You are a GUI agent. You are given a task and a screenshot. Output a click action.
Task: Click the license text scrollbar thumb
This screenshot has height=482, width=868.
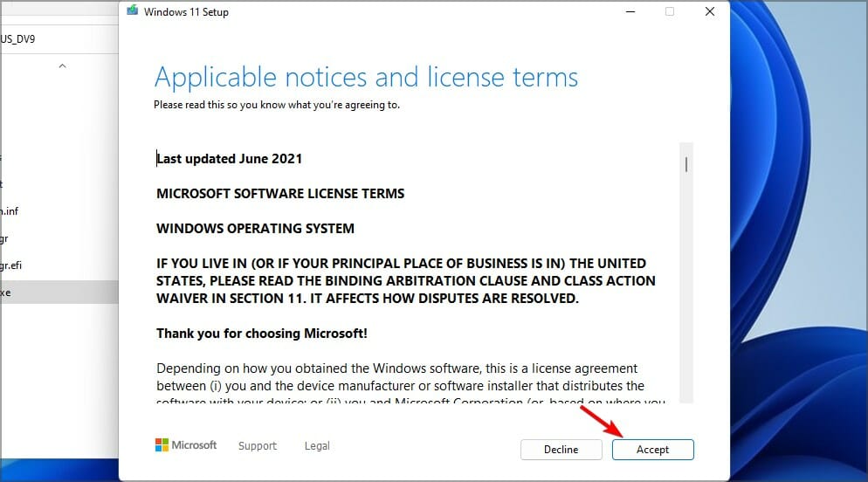pos(686,164)
